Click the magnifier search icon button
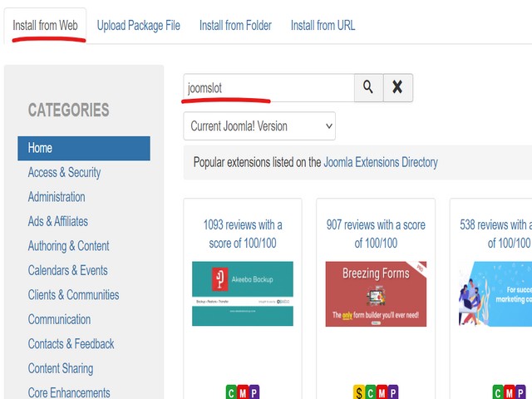532x399 pixels. [x=369, y=87]
